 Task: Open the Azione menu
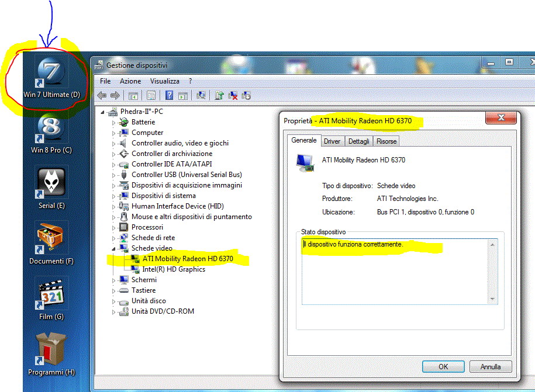[x=130, y=81]
